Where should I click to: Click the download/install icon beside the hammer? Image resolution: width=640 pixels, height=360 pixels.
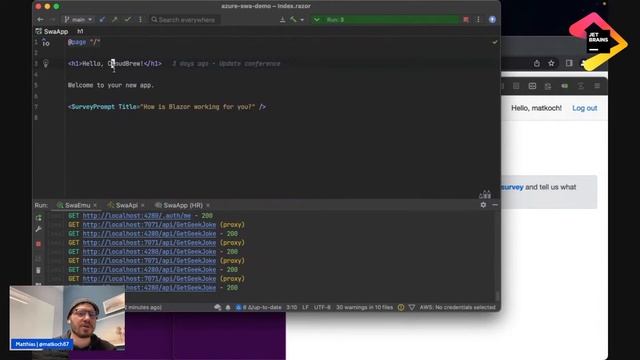[282, 20]
